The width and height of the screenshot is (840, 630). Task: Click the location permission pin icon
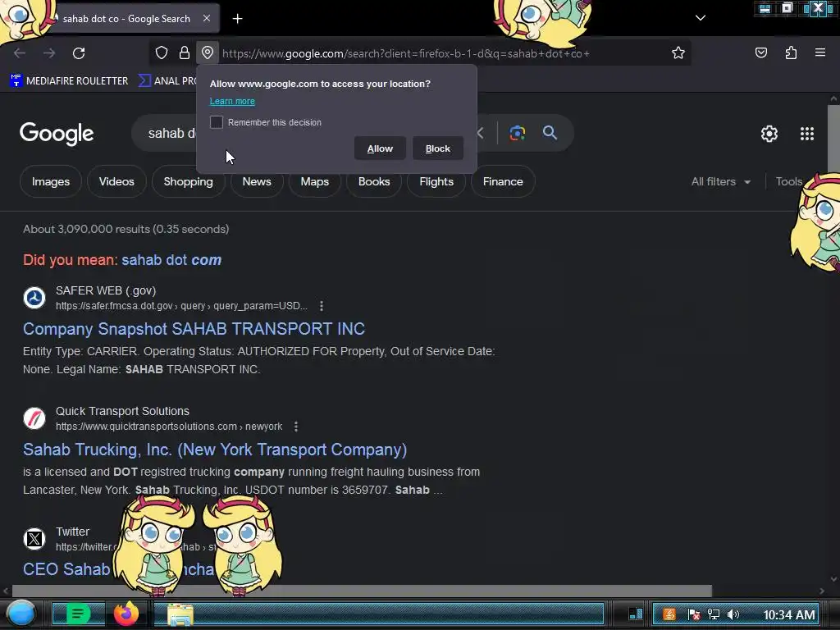tap(208, 53)
